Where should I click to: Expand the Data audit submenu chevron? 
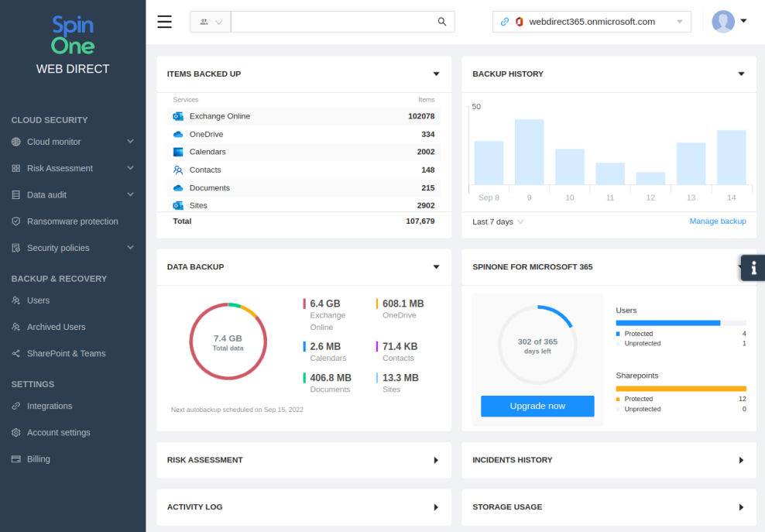130,194
